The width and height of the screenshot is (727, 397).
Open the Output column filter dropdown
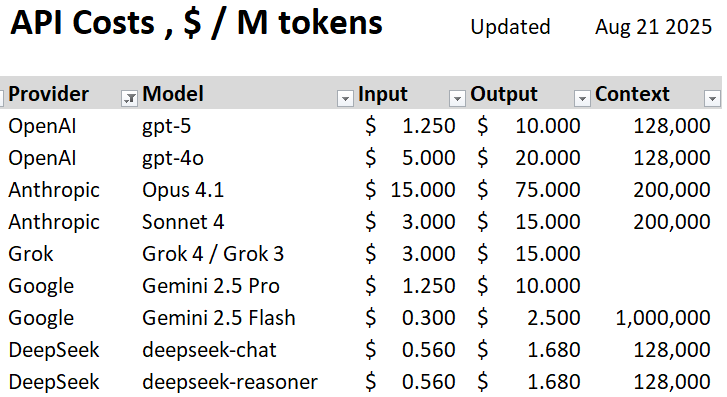point(582,98)
